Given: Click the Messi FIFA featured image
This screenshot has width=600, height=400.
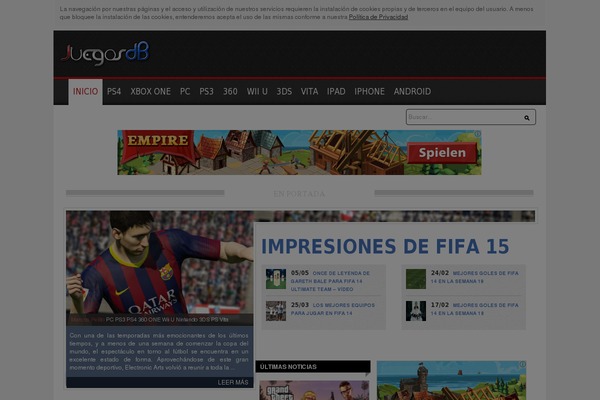Looking at the screenshot, I should point(160,265).
